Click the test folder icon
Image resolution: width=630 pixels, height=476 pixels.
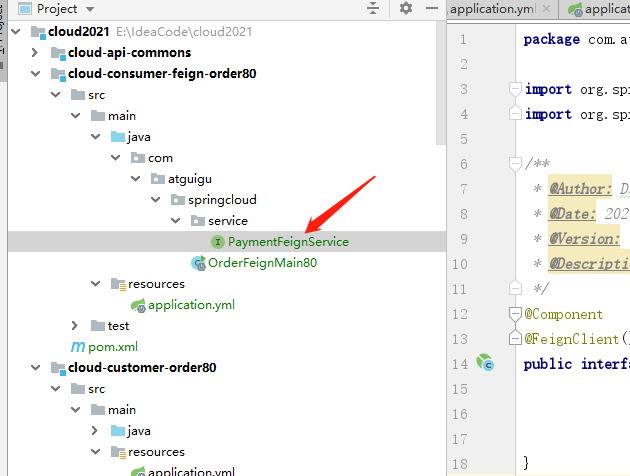(98, 325)
